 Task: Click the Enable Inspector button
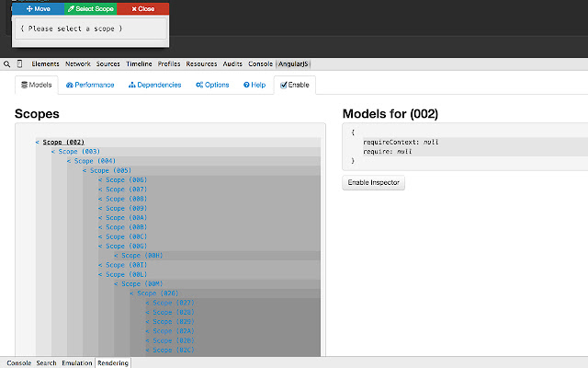tap(374, 182)
